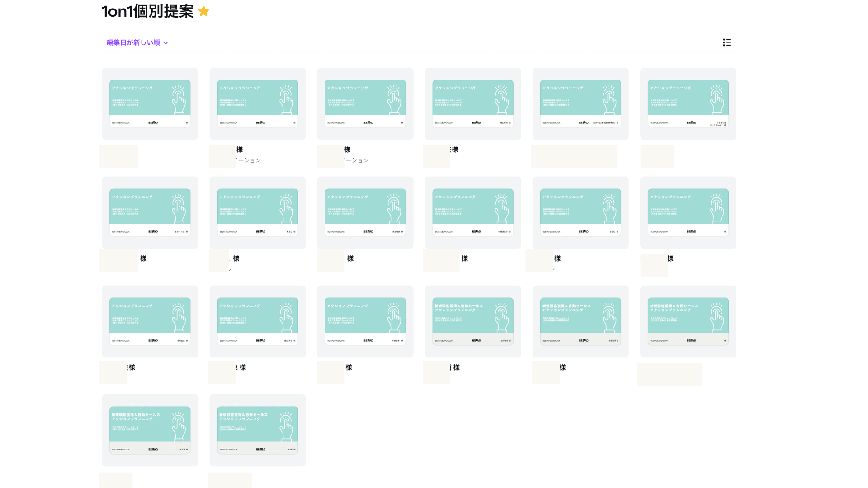This screenshot has width=868, height=488.
Task: Open first thumbnail in the third row
Action: coord(150,321)
